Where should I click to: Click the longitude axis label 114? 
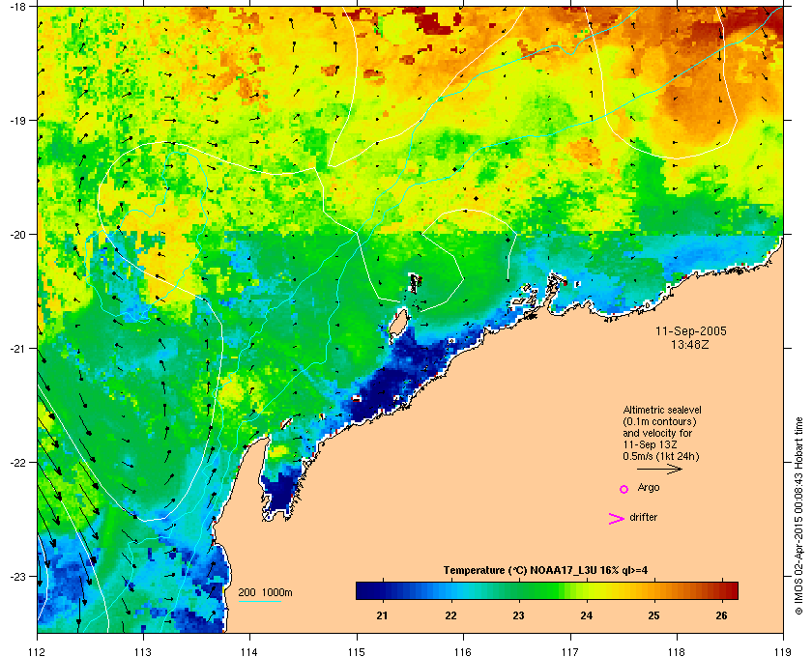tap(249, 651)
